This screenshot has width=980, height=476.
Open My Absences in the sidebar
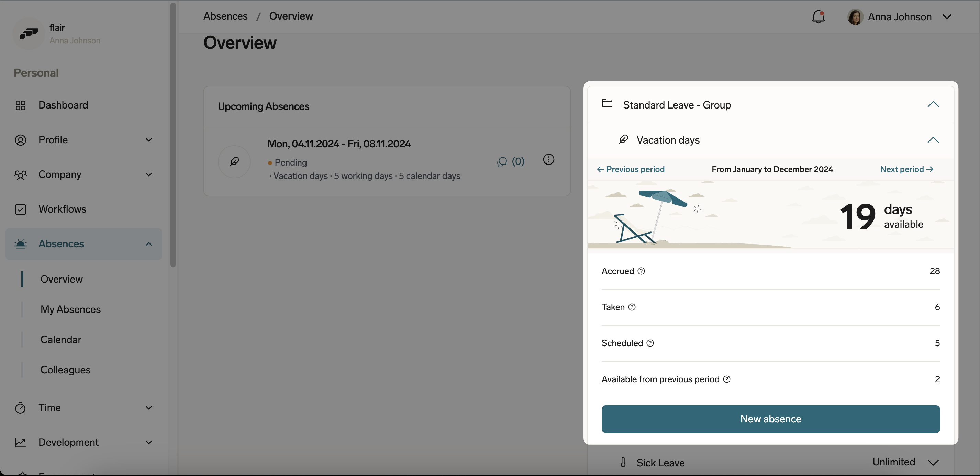(70, 309)
